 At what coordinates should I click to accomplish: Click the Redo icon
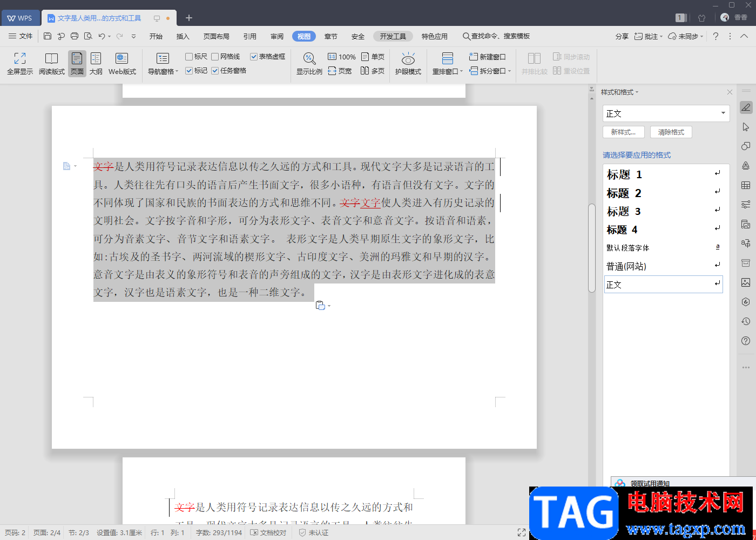119,36
